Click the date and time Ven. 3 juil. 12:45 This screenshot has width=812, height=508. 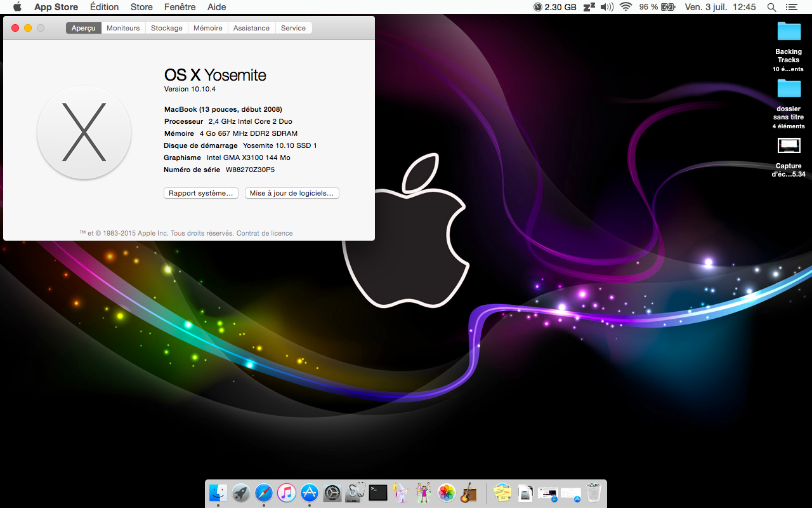point(720,7)
